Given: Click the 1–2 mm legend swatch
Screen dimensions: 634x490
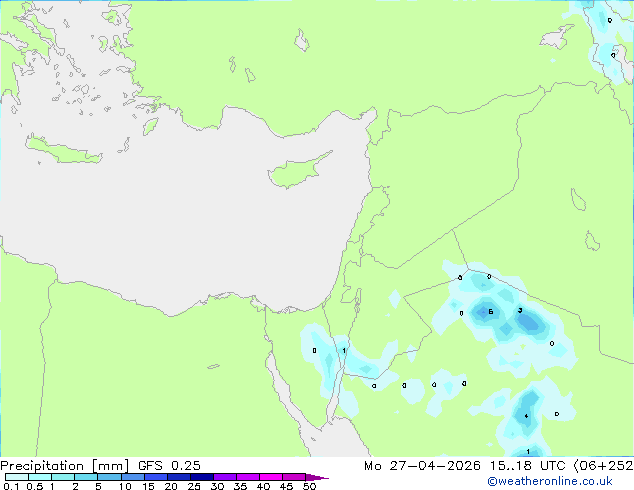Looking at the screenshot, I should (x=63, y=477).
